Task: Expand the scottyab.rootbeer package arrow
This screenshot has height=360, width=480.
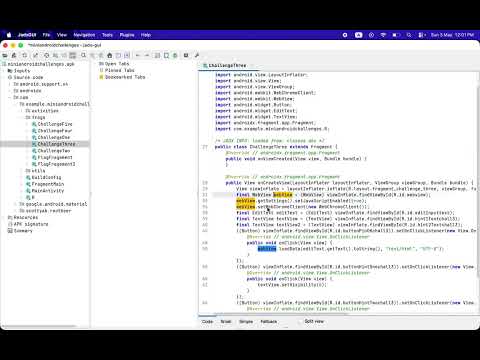Action: point(16,211)
